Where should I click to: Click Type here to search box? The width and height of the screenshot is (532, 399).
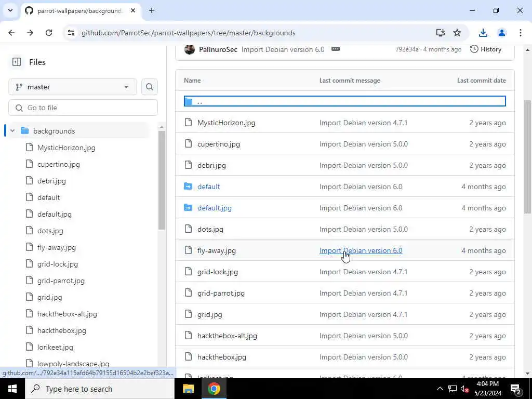100,389
